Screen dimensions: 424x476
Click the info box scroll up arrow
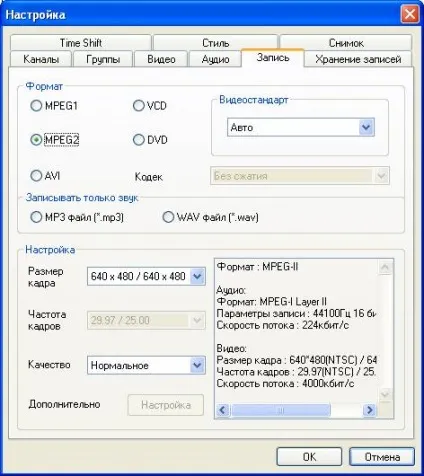tap(385, 267)
